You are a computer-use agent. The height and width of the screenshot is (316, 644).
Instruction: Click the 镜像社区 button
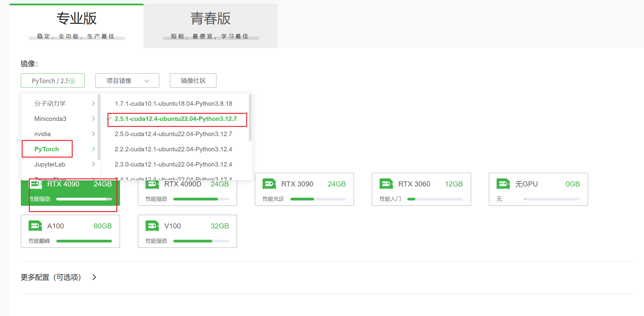click(x=193, y=81)
